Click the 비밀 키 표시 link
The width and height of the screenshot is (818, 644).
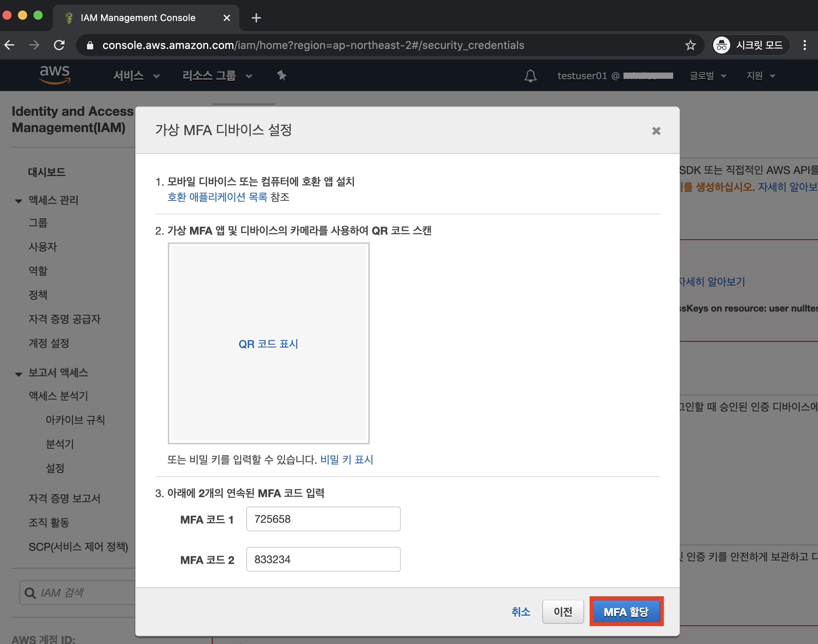(x=346, y=460)
